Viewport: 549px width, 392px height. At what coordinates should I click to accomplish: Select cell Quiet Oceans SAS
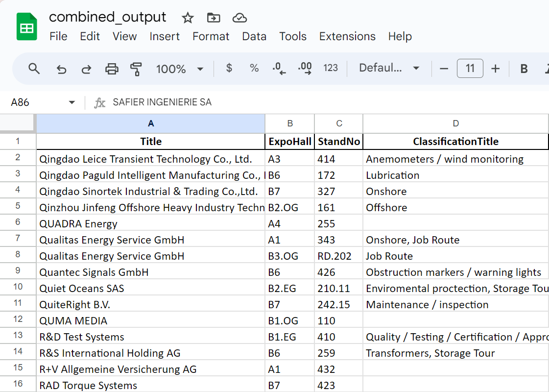pos(150,288)
